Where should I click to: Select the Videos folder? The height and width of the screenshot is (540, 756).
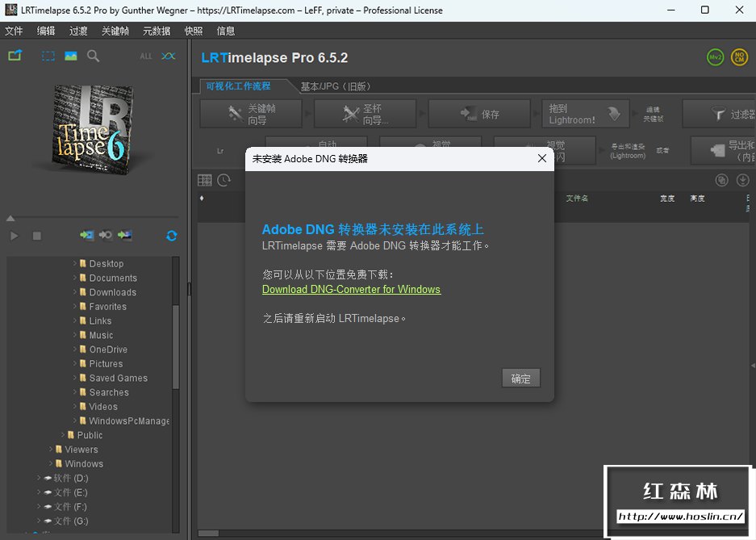98,407
